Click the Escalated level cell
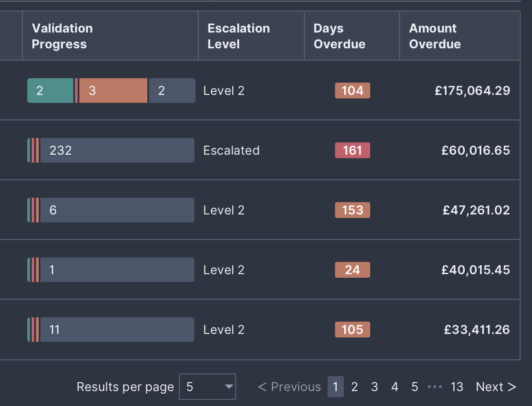Image resolution: width=532 pixels, height=406 pixels. pyautogui.click(x=231, y=150)
